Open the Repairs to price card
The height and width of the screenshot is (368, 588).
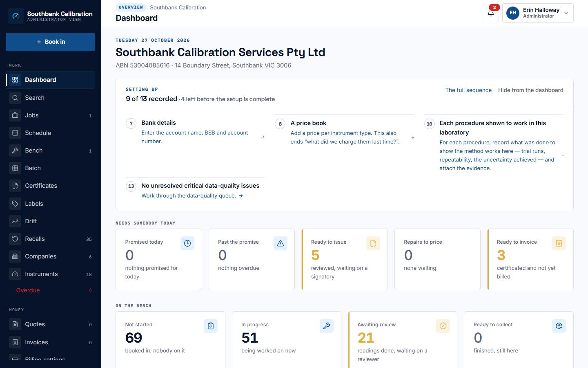(437, 259)
